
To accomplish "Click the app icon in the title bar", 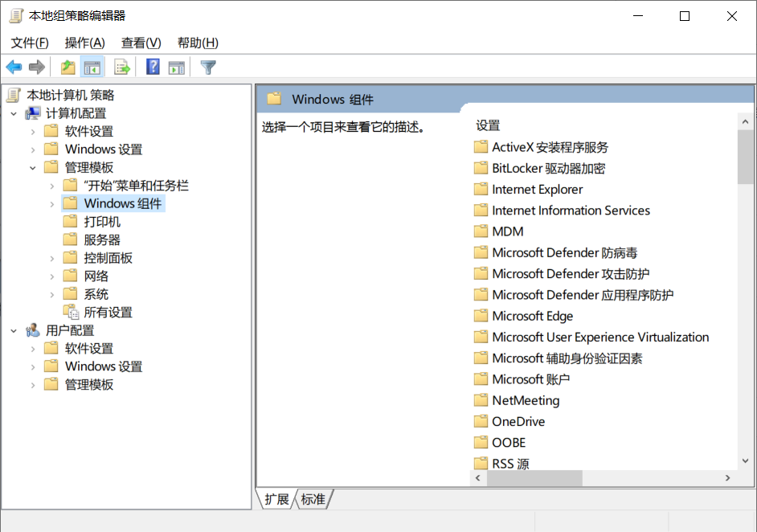I will (x=16, y=15).
